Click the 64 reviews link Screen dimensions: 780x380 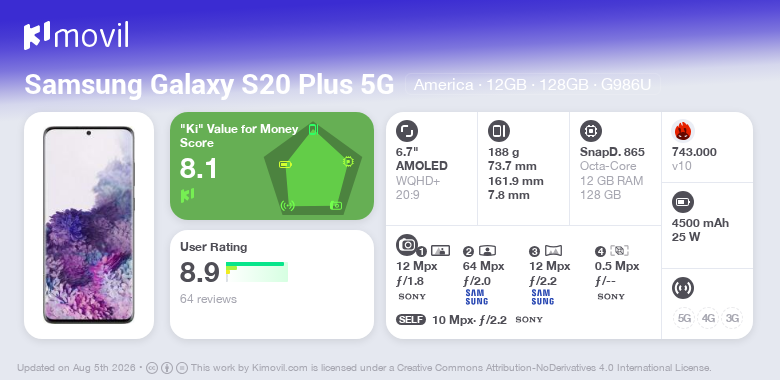pyautogui.click(x=208, y=299)
